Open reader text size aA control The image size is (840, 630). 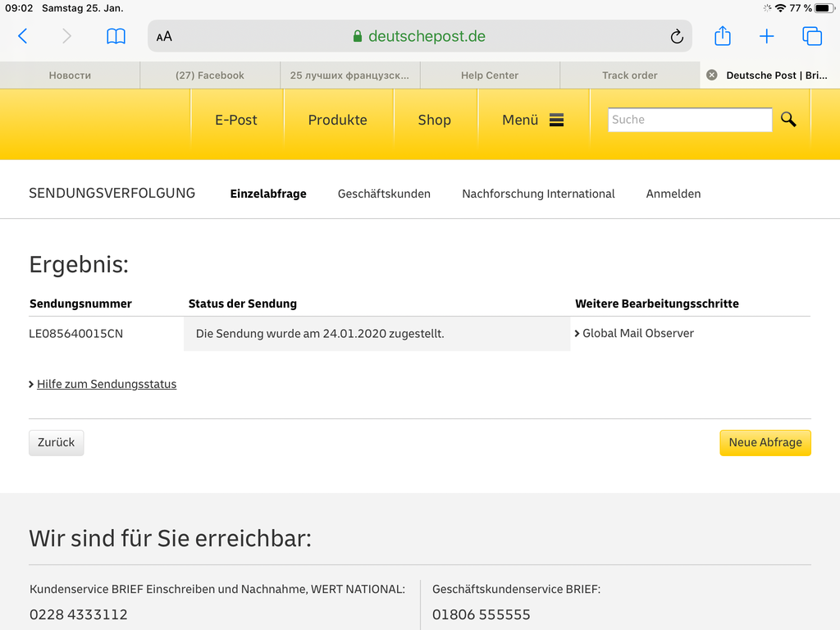[164, 36]
